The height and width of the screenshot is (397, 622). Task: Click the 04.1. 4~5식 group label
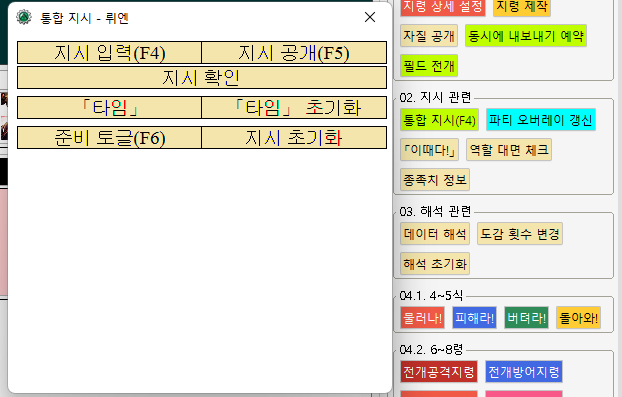pos(431,295)
